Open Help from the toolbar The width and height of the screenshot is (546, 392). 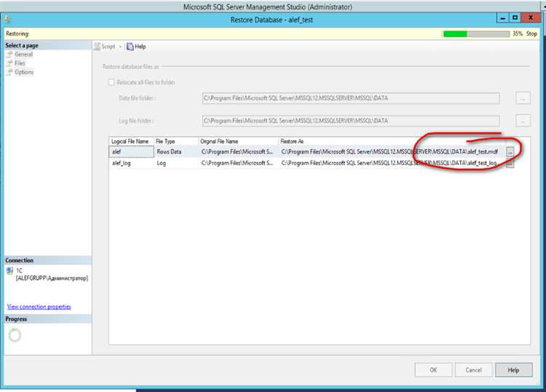coord(136,47)
